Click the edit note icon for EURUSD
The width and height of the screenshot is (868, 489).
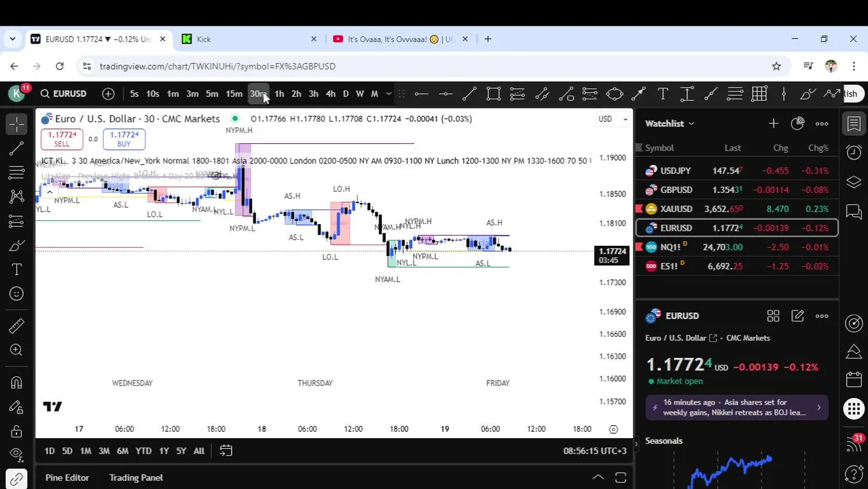click(797, 316)
